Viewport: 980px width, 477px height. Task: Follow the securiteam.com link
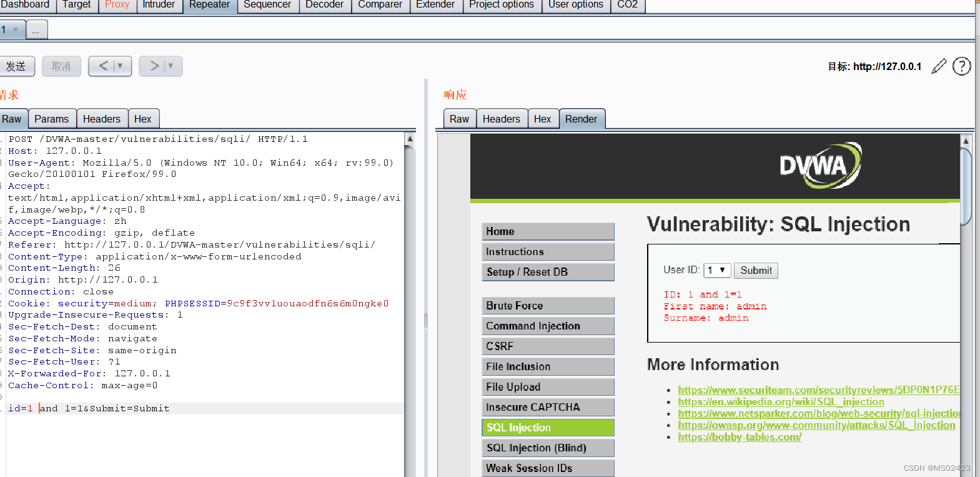819,390
